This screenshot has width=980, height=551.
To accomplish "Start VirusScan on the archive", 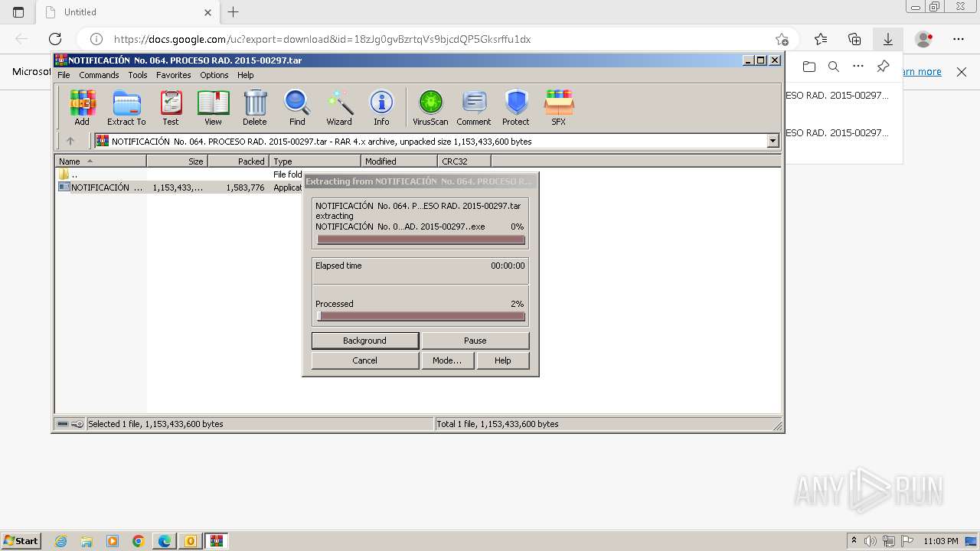I will click(x=430, y=107).
